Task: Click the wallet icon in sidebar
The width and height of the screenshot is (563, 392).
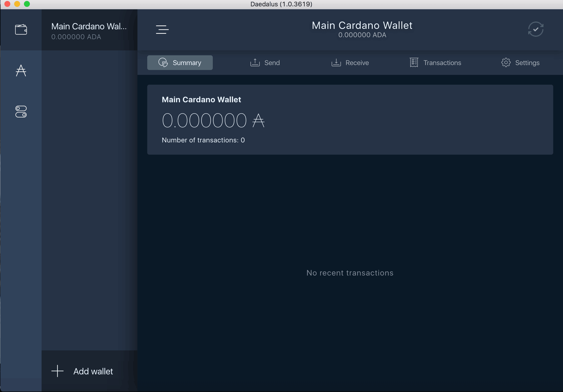Action: [21, 29]
